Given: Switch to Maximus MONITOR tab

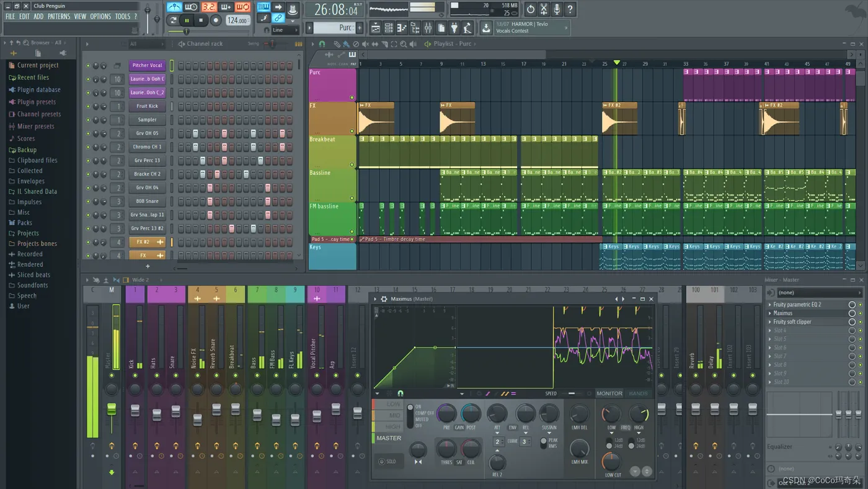Looking at the screenshot, I should tap(609, 393).
